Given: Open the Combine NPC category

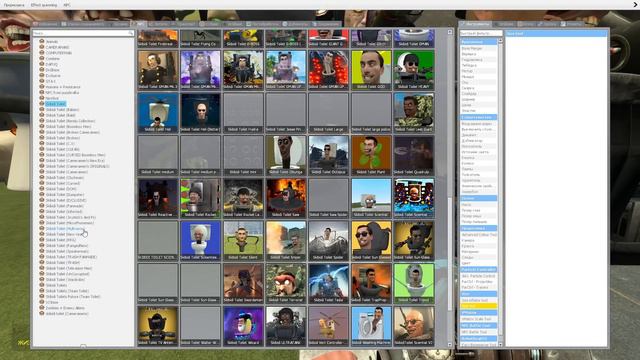Looking at the screenshot, I should tap(52, 59).
